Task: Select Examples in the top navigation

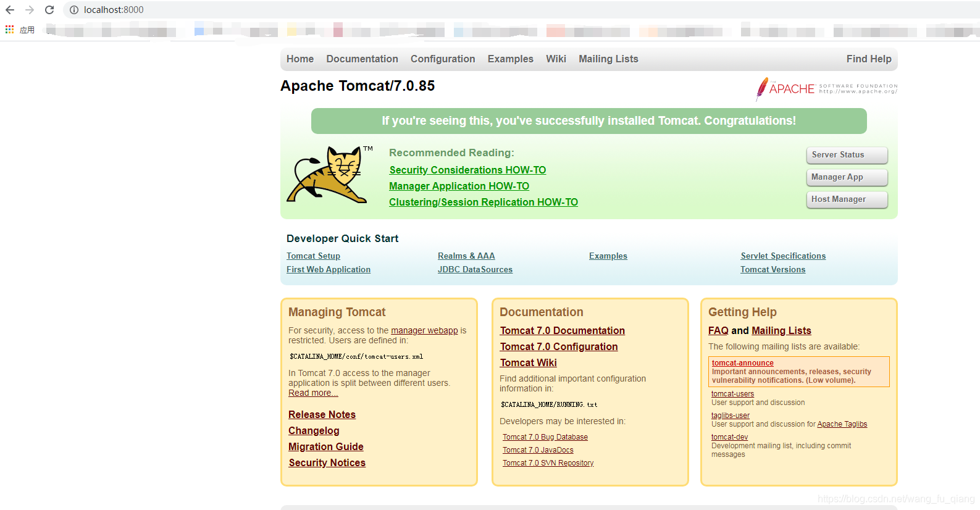Action: (x=511, y=59)
